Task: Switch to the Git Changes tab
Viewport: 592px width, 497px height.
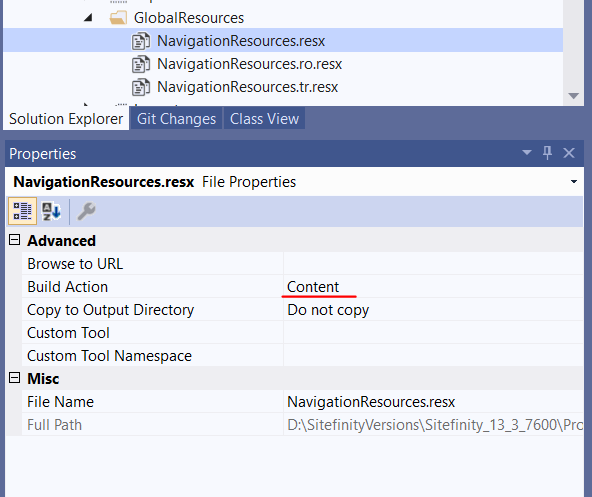Action: pyautogui.click(x=176, y=119)
